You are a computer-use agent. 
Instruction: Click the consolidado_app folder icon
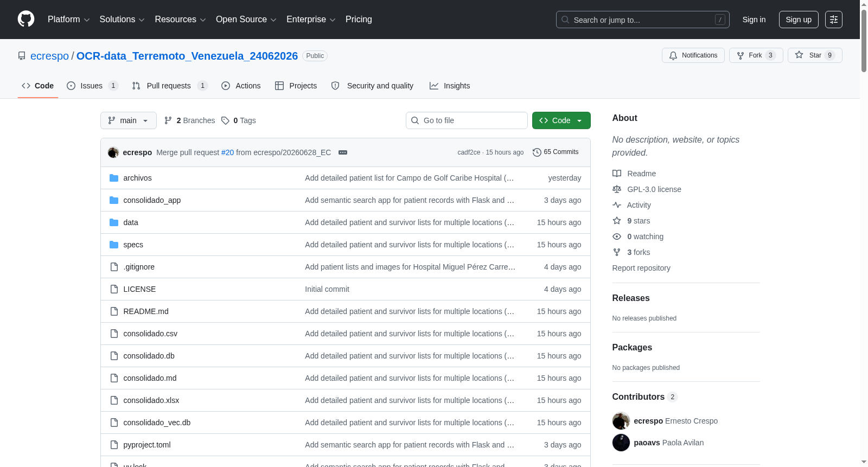tap(114, 200)
